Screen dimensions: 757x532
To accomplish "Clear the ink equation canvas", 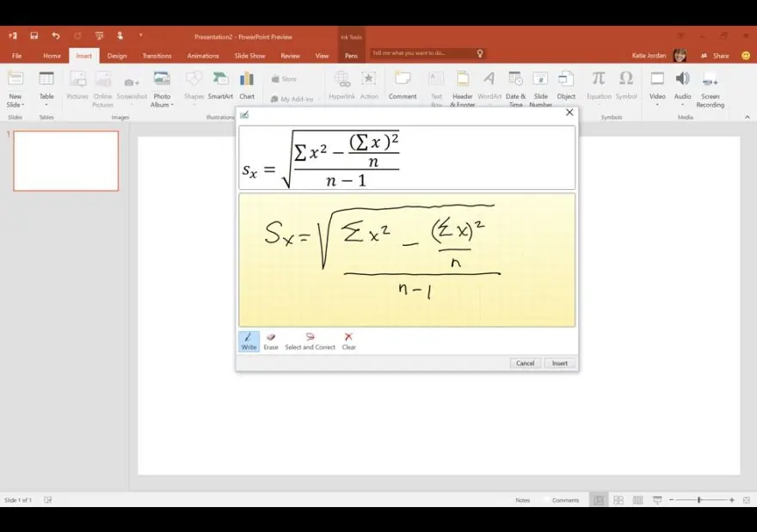I will point(348,341).
